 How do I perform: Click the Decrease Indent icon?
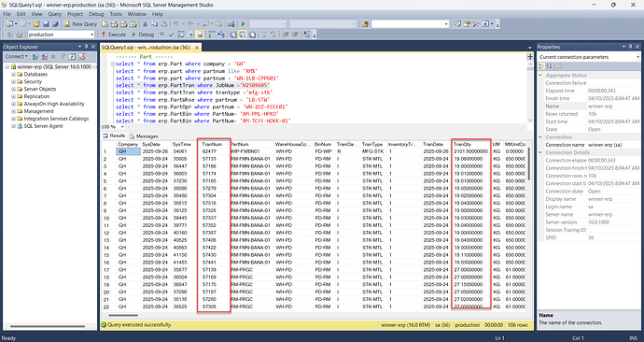click(285, 35)
